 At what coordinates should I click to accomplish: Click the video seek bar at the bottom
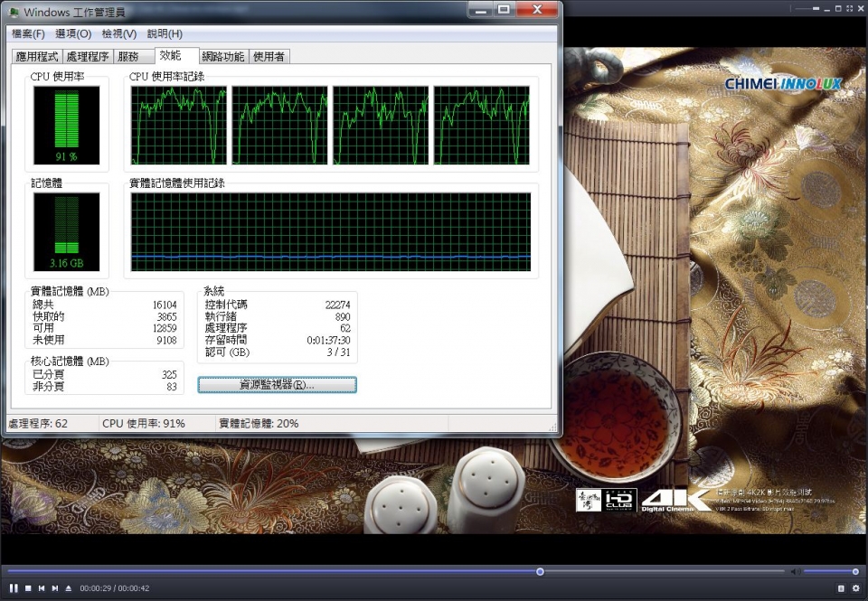tap(540, 571)
